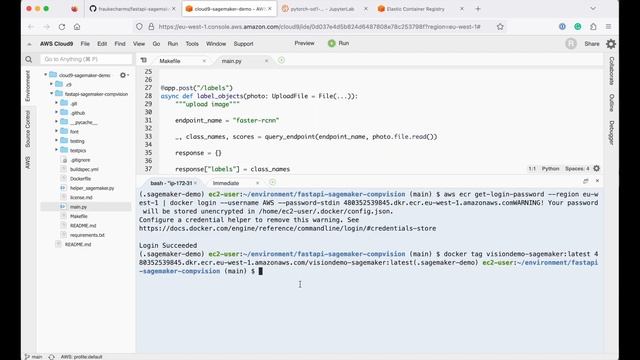Click the main git branch in status bar

(33, 357)
